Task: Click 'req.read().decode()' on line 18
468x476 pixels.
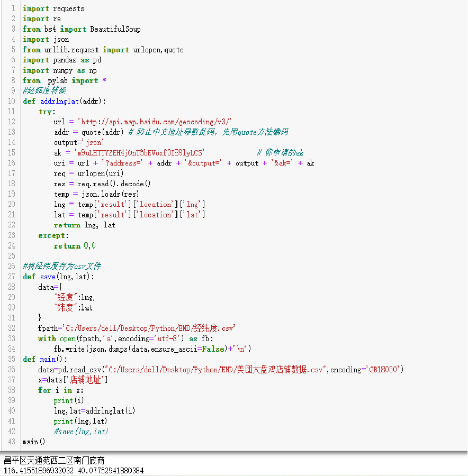Action: click(114, 184)
